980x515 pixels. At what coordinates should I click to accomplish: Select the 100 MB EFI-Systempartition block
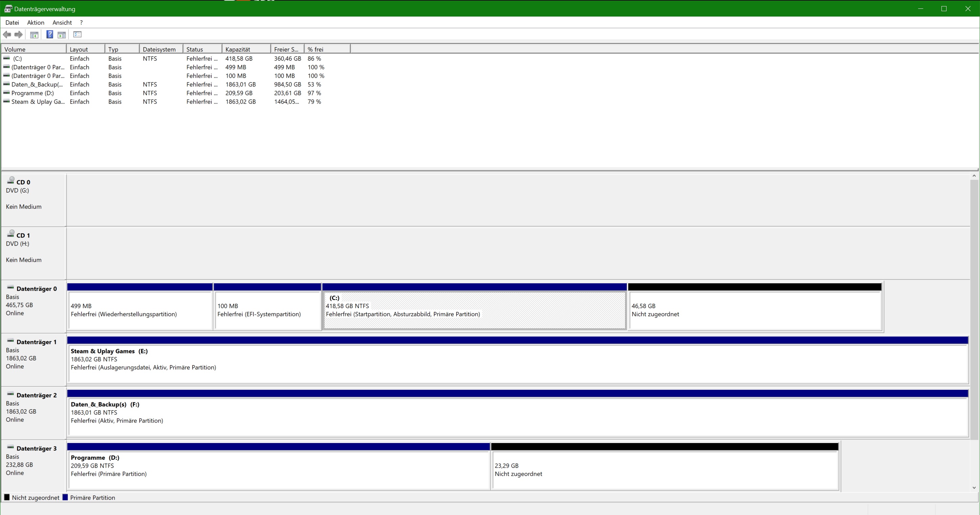tap(267, 310)
